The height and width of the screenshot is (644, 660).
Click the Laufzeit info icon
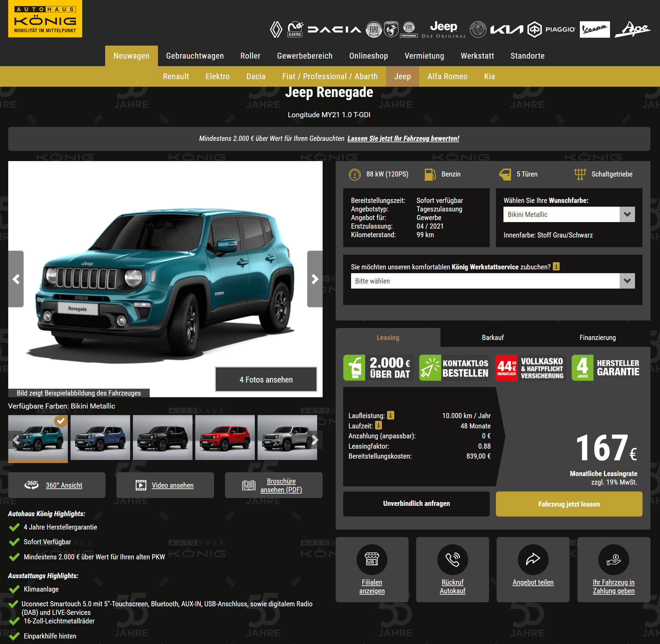tap(378, 425)
